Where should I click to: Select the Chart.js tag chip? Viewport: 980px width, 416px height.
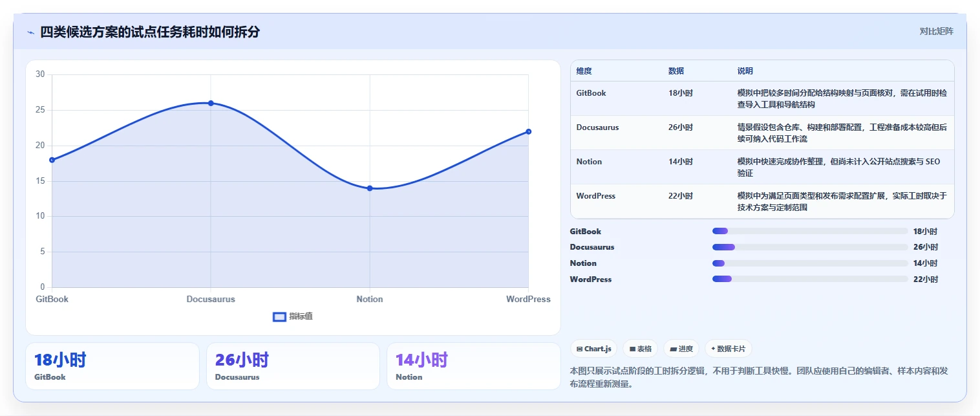594,349
